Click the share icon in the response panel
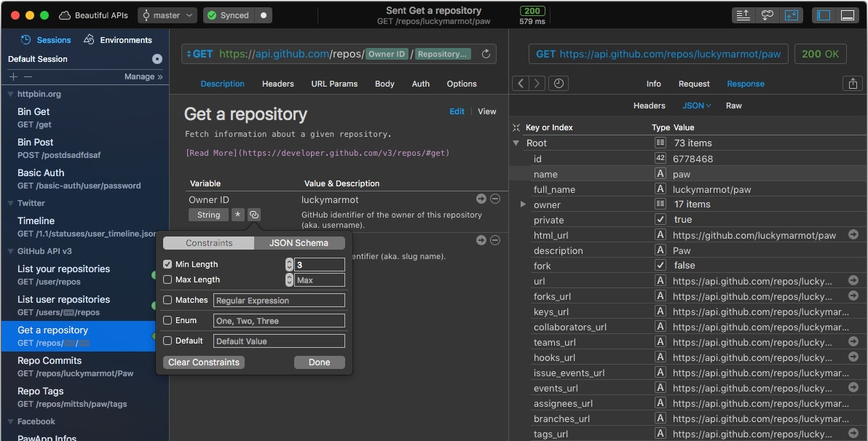Screen dimensions: 868x441 852,84
